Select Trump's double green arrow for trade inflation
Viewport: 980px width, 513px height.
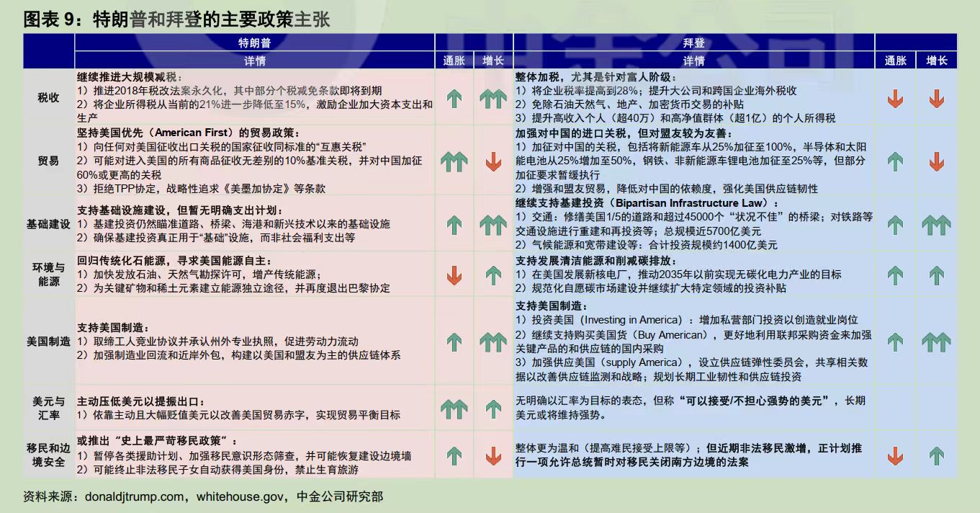[454, 162]
